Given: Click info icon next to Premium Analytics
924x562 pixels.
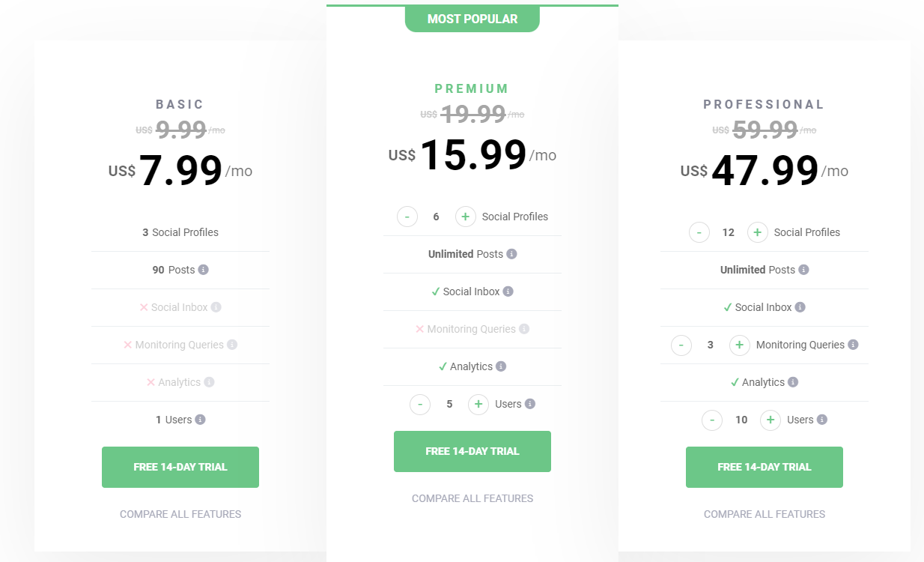Looking at the screenshot, I should click(x=501, y=366).
